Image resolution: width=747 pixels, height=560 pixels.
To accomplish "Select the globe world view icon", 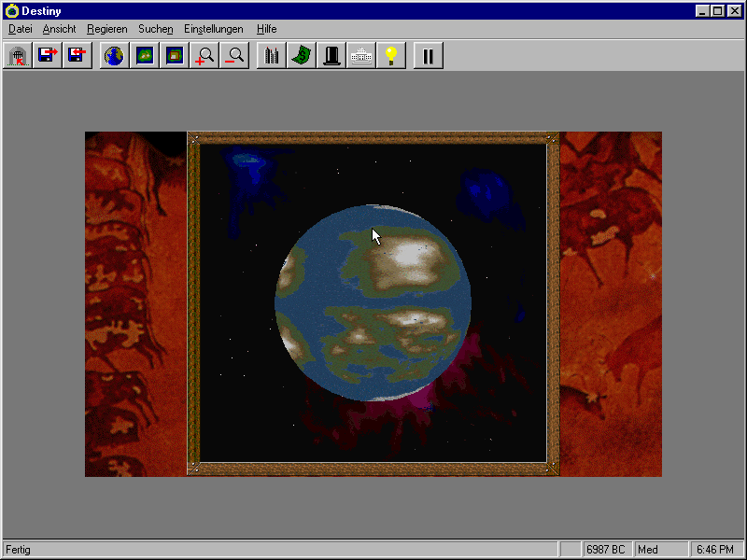I will tap(114, 56).
